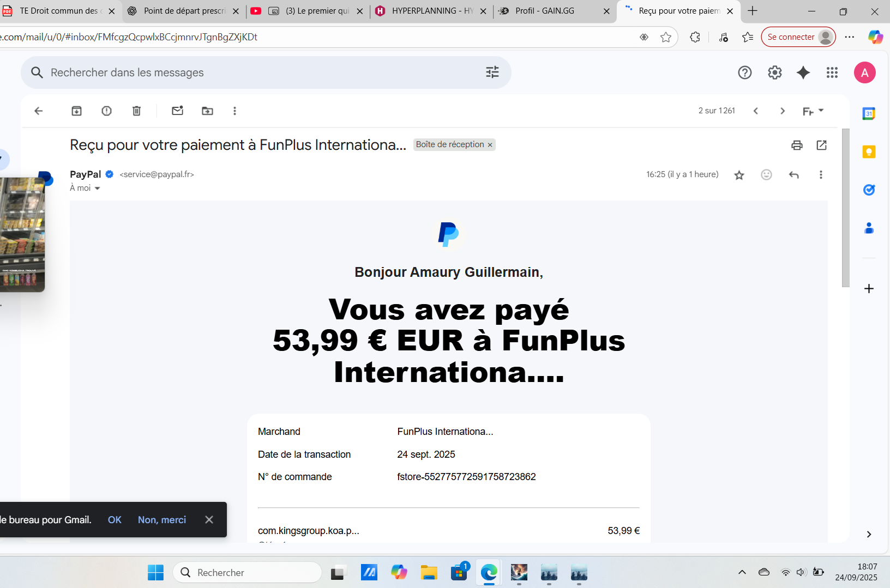Open Gmail settings gear

[775, 72]
